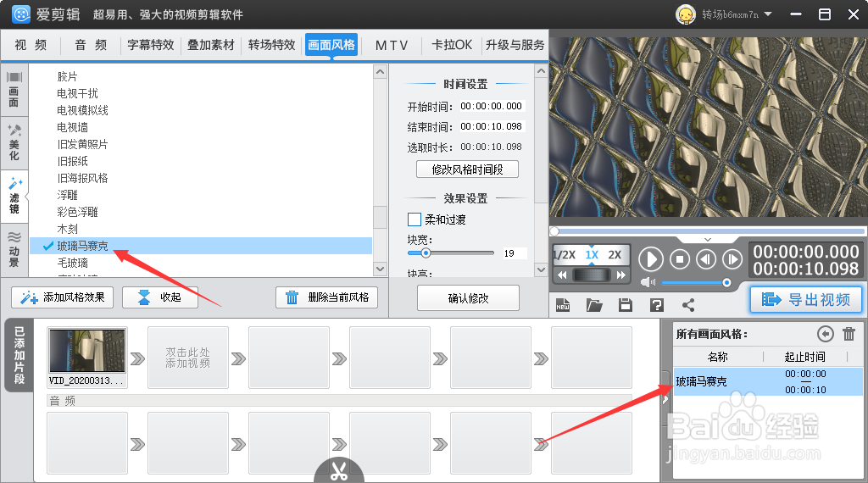
Task: Choose the 毛玻璃 style
Action: tap(73, 263)
